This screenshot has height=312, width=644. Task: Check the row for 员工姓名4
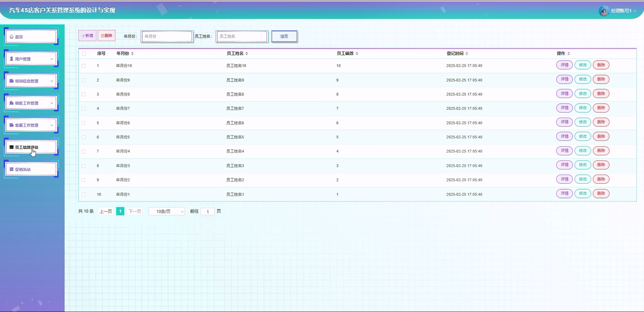(84, 152)
